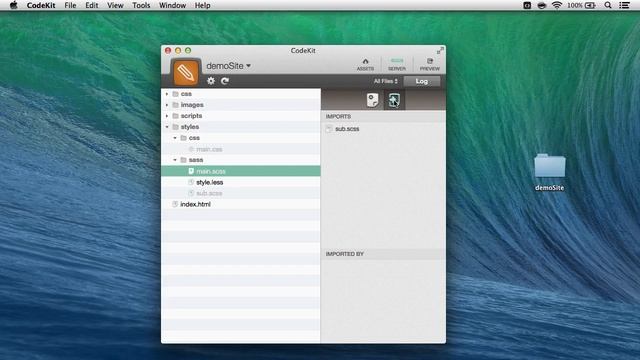This screenshot has height=360, width=640.
Task: Click the index.html file icon
Action: click(175, 204)
